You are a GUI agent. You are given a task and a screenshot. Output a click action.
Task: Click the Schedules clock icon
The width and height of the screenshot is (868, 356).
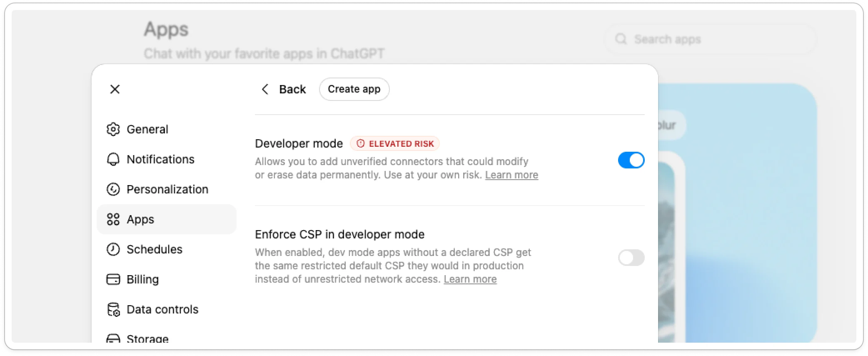pos(113,249)
